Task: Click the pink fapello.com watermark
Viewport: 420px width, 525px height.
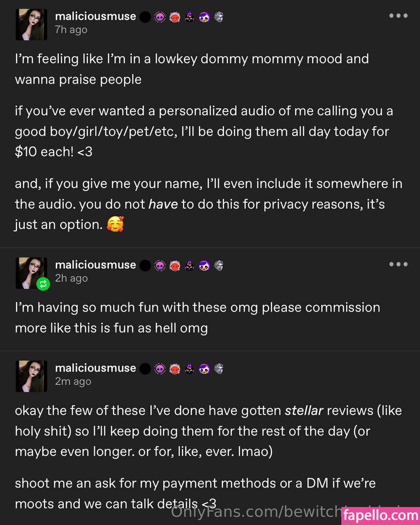Action: tap(380, 515)
